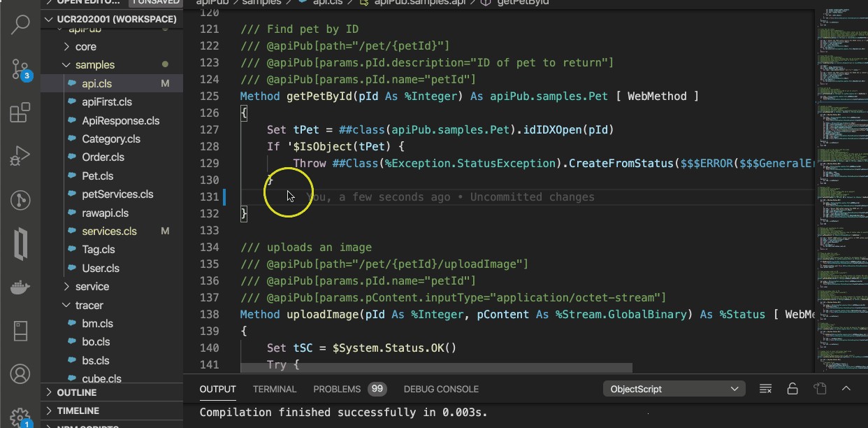Switch to the TERMINAL tab
This screenshot has width=868, height=428.
click(x=275, y=389)
